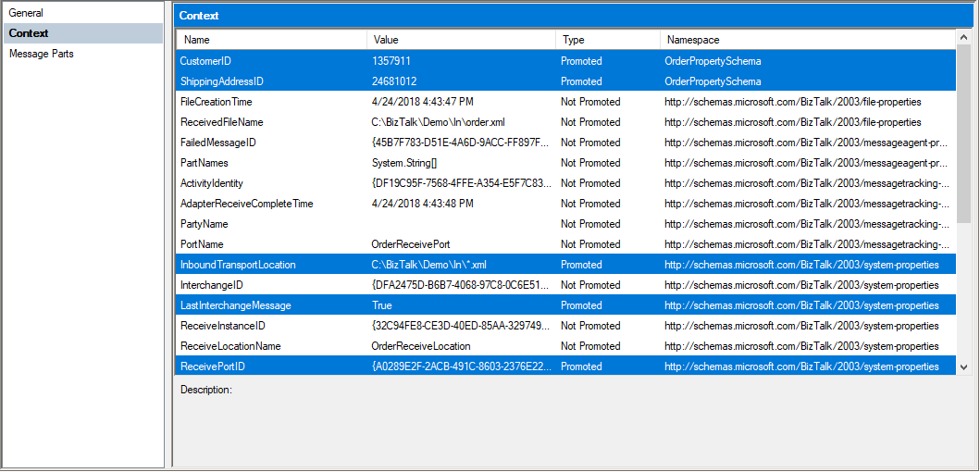Select the InboundTransportLocation row

click(565, 265)
